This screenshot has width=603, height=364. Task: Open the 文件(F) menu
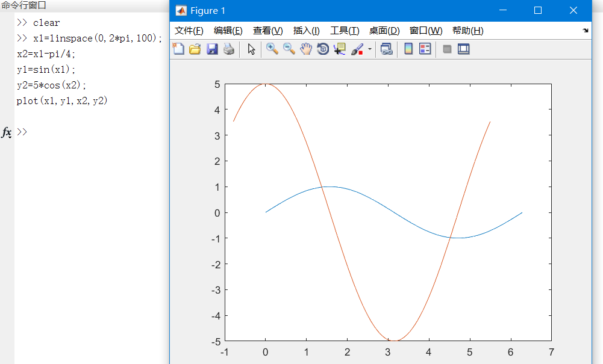pos(189,30)
